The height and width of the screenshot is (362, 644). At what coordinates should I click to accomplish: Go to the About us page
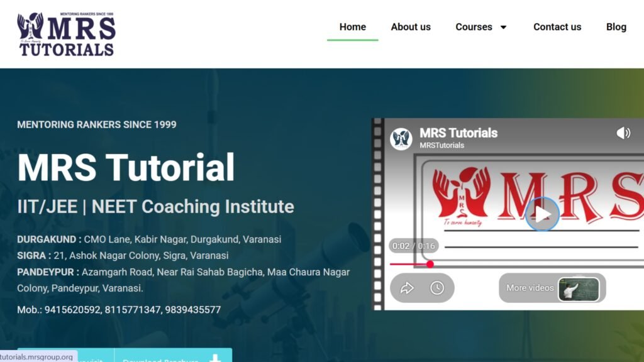pyautogui.click(x=411, y=27)
